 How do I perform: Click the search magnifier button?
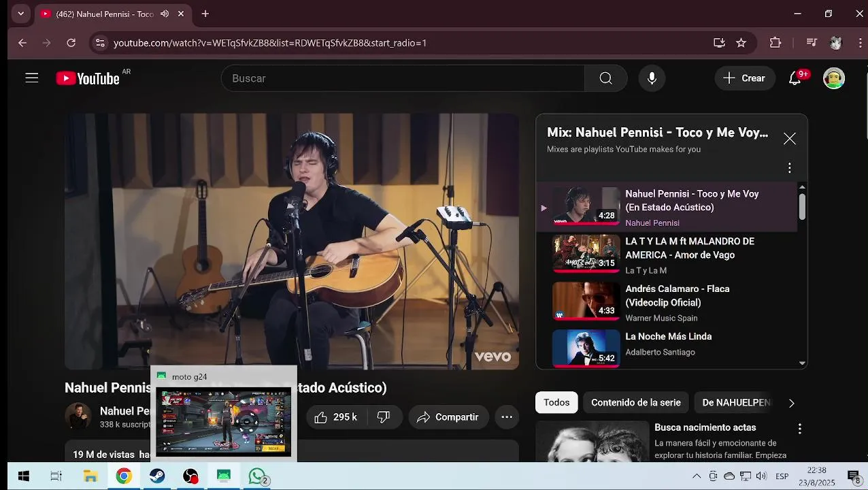pos(605,78)
